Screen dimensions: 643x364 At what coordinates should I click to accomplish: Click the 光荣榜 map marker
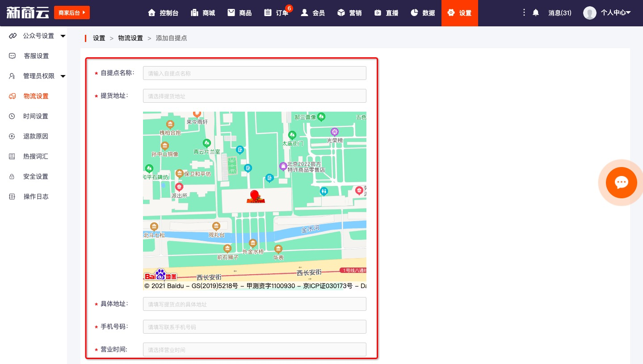pos(335,132)
